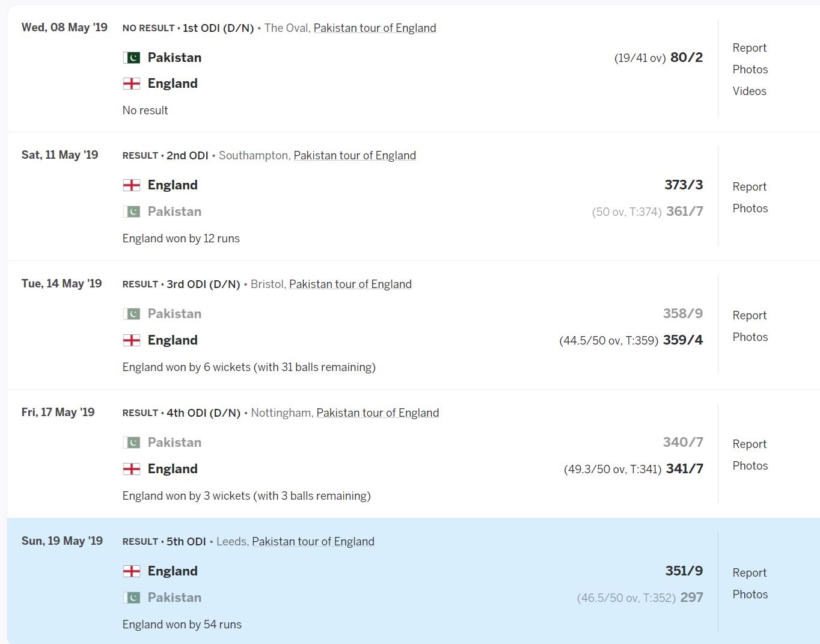Open tour link in Southampton match header
Screen dimensions: 820x644
pos(355,156)
